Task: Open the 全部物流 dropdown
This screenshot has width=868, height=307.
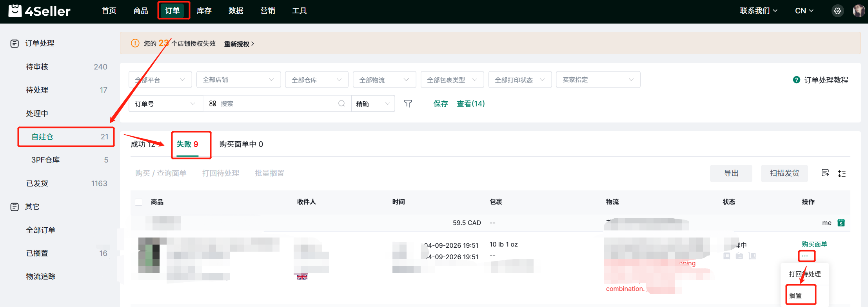Action: pyautogui.click(x=384, y=80)
